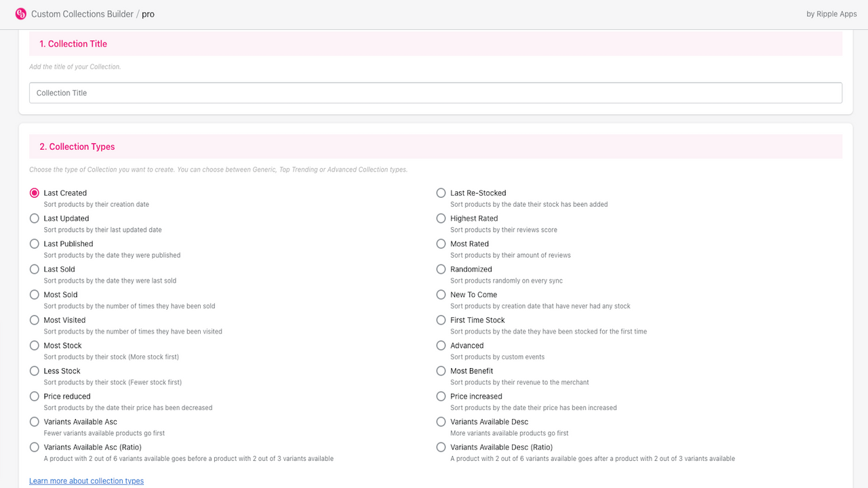Select the Highest Rated collection type
This screenshot has width=868, height=488.
[x=441, y=218]
